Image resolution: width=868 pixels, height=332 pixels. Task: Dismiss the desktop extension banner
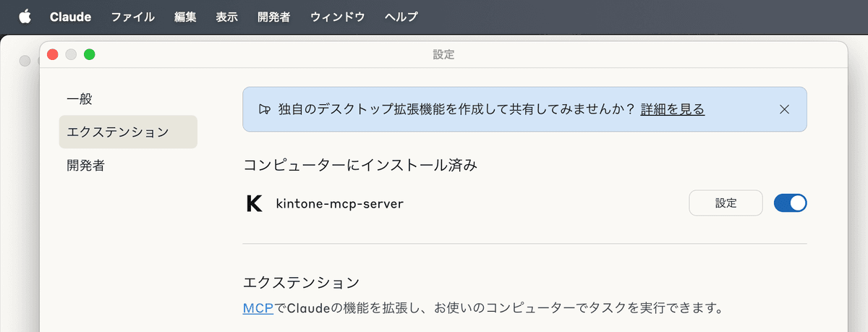tap(784, 109)
